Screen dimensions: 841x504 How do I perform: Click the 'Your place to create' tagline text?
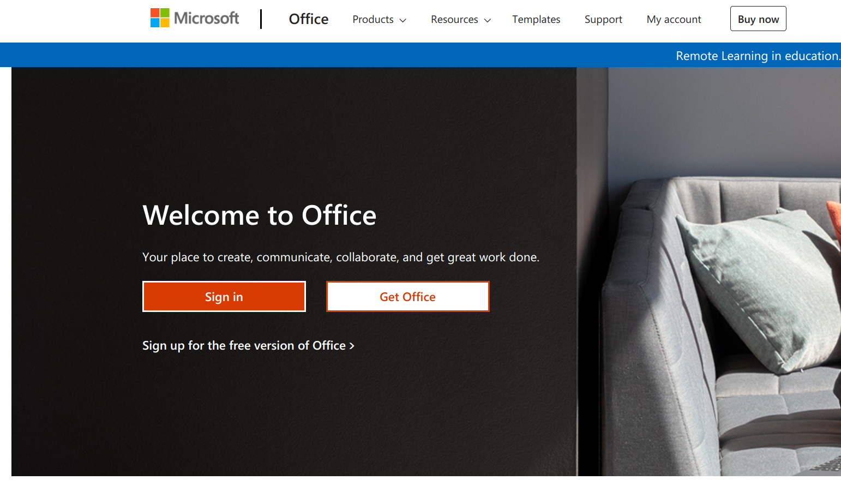pos(341,257)
